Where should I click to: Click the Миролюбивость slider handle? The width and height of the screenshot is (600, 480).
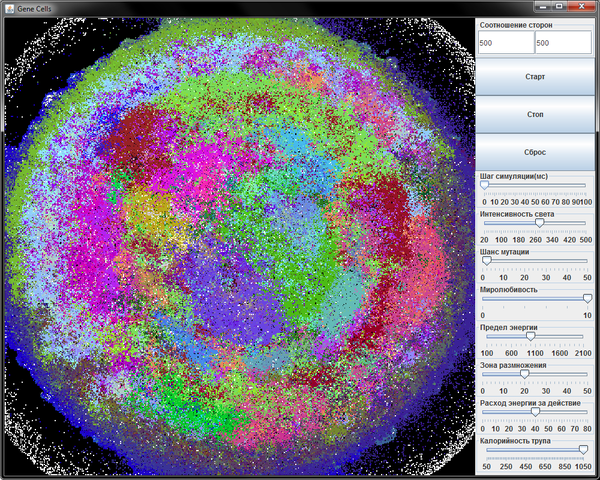pos(587,298)
